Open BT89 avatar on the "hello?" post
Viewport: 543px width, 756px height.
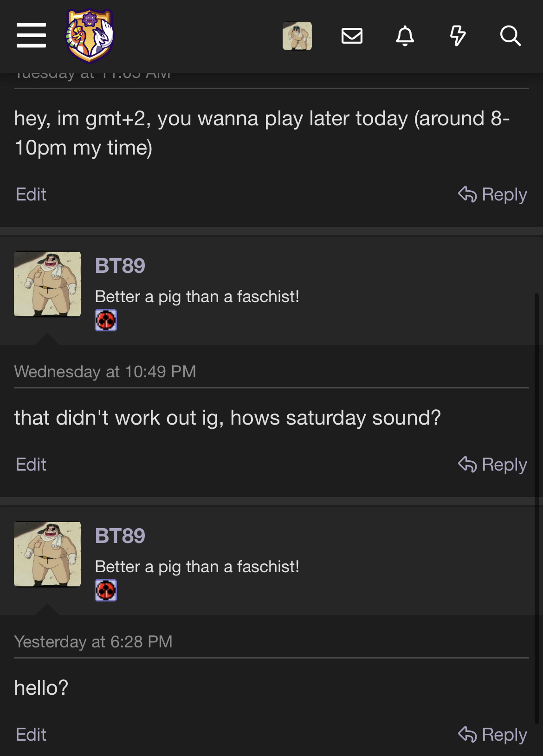47,554
